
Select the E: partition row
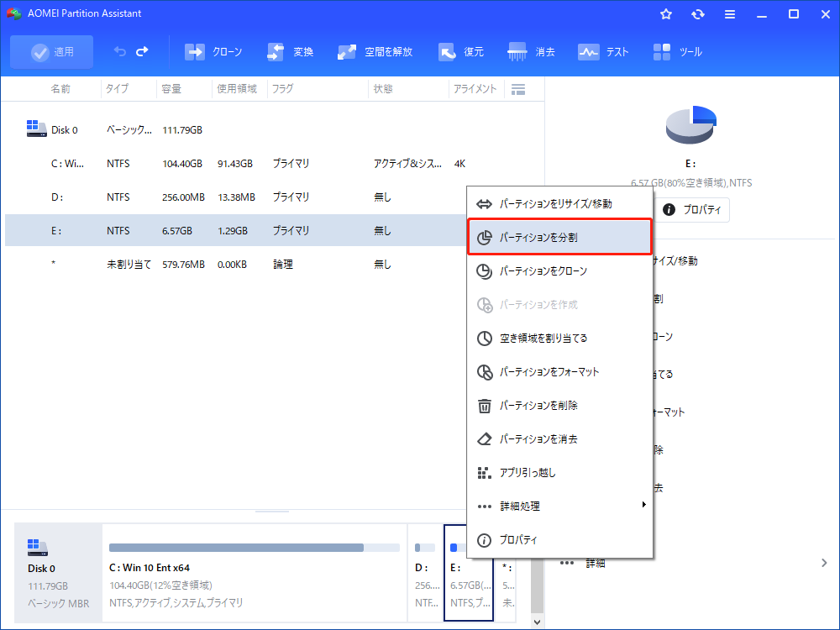point(236,230)
